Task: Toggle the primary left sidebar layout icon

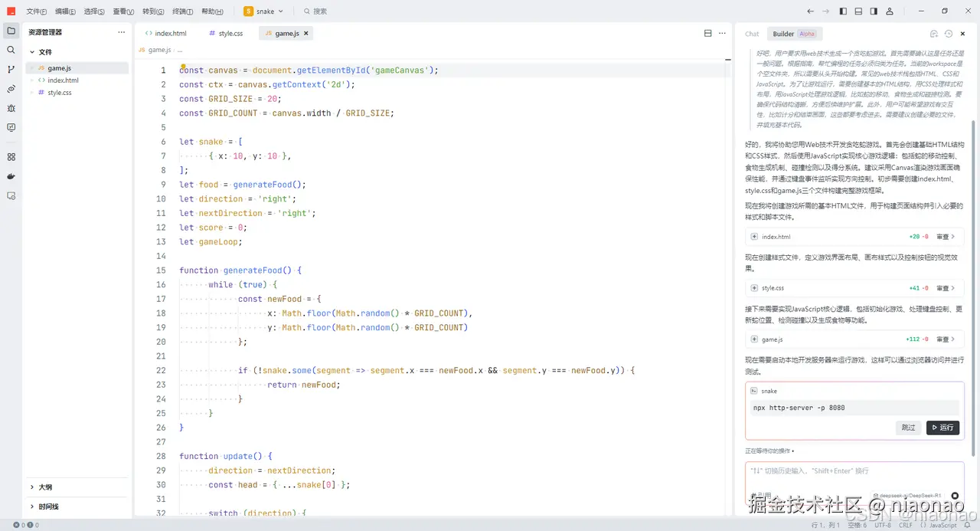Action: (x=843, y=11)
